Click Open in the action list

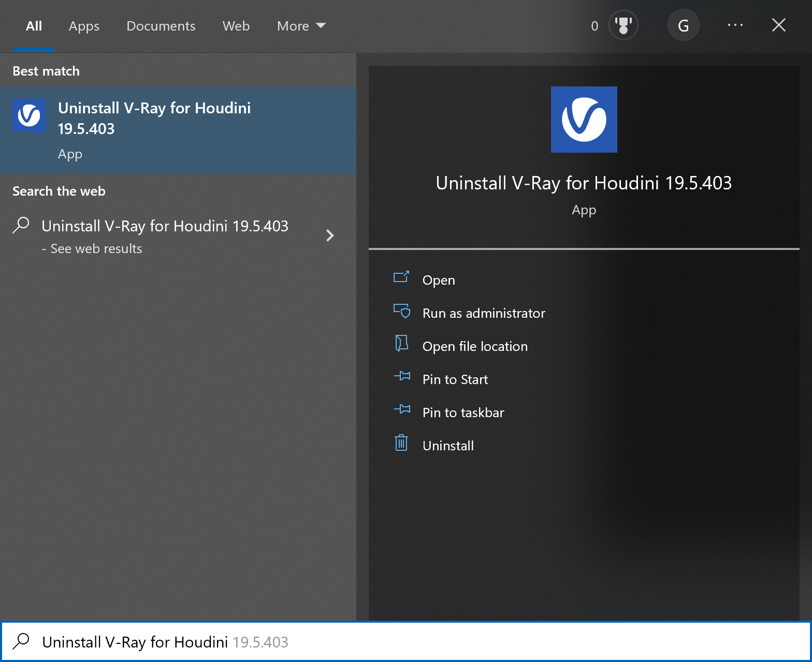click(439, 280)
